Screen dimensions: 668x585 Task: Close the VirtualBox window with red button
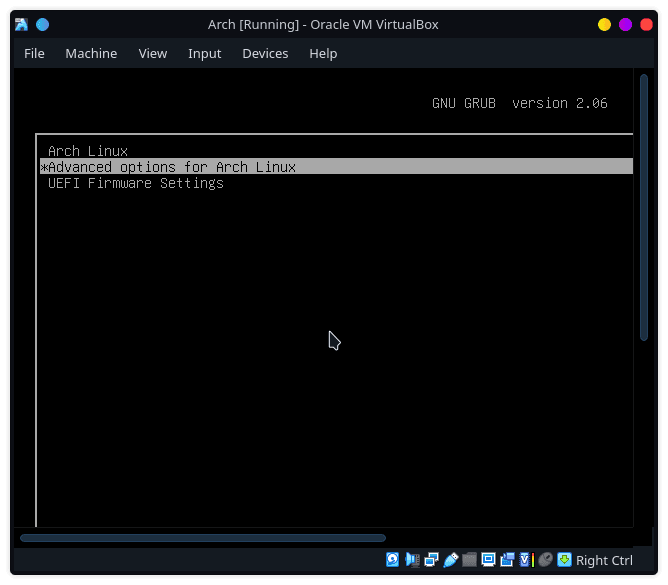[x=646, y=24]
